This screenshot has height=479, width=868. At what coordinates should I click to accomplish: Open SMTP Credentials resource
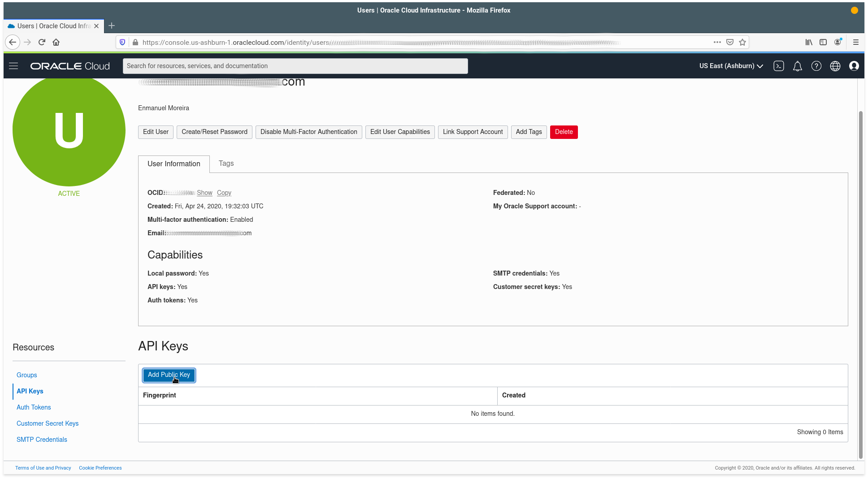[x=42, y=440]
